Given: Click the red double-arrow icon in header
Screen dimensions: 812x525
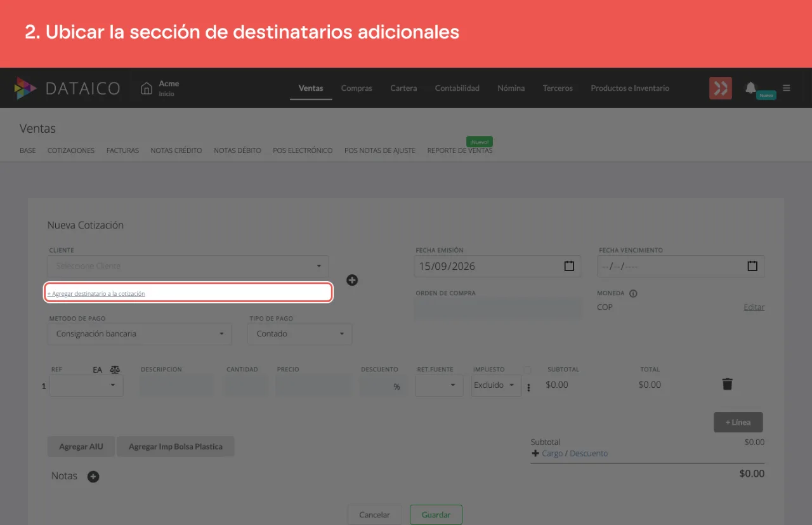Looking at the screenshot, I should (721, 88).
